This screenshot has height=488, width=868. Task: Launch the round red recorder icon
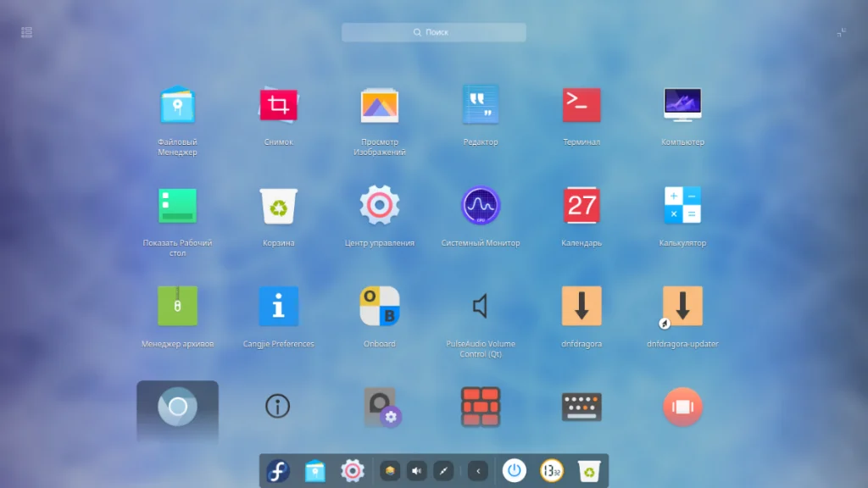(682, 407)
